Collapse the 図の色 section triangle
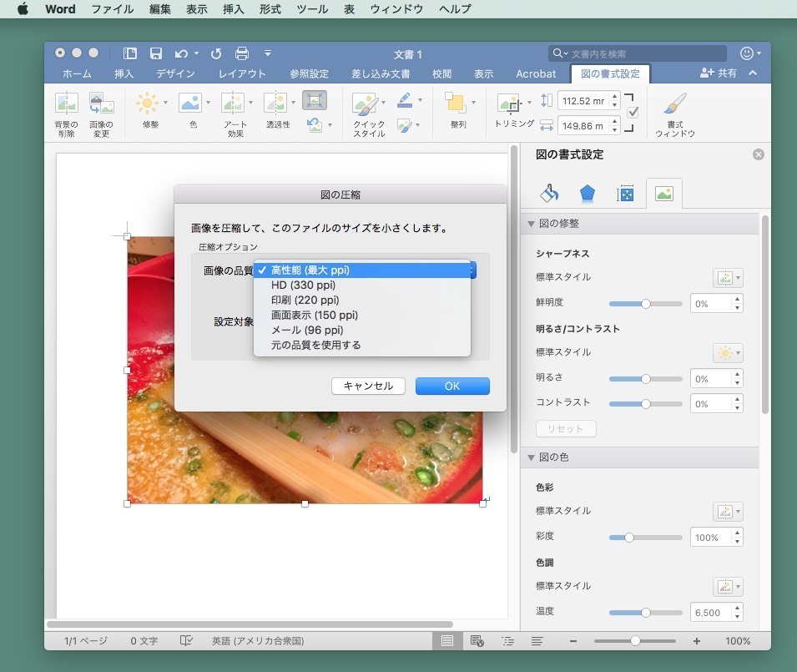 (x=531, y=457)
